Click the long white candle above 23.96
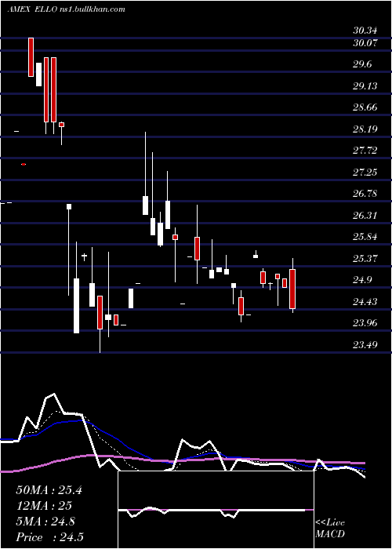The height and width of the screenshot is (549, 392). pyautogui.click(x=76, y=306)
